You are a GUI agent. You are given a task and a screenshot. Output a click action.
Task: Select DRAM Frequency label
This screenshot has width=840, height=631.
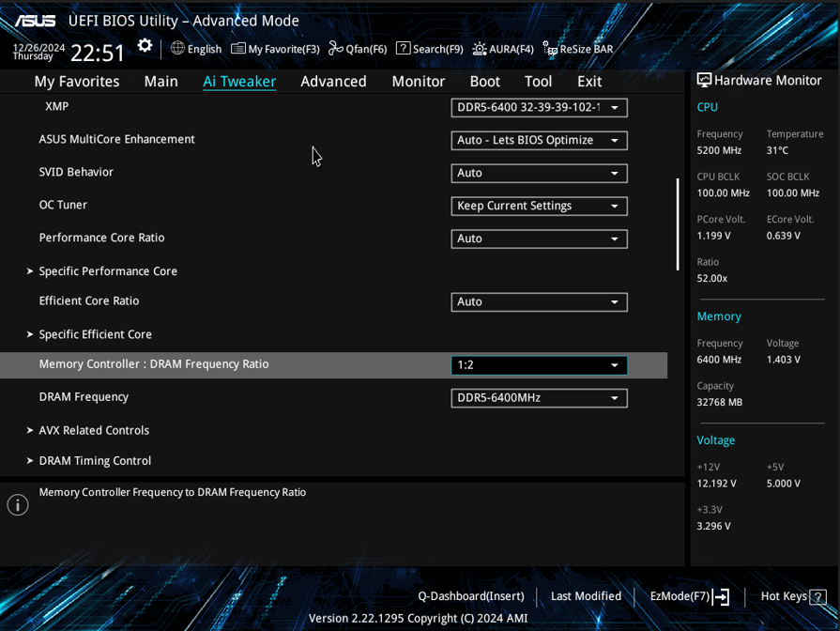click(84, 397)
